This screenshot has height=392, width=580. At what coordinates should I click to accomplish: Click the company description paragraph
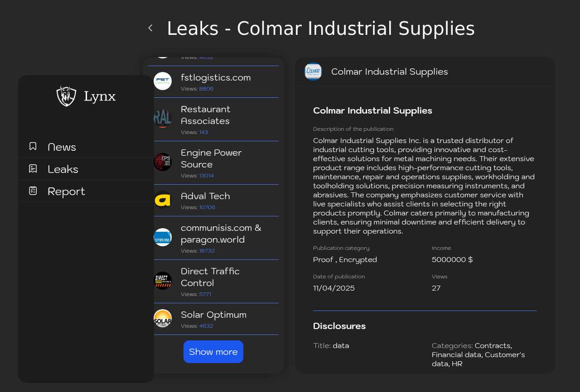pyautogui.click(x=425, y=186)
